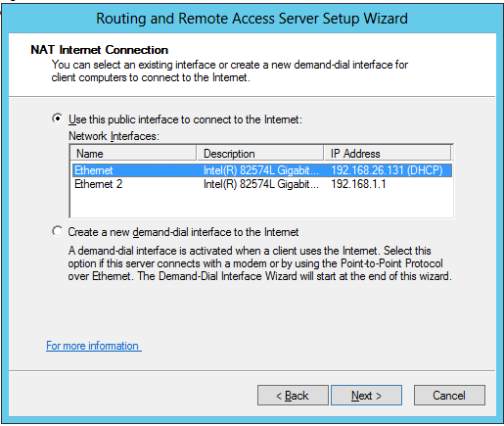This screenshot has width=504, height=426.
Task: Click the 'Use this public interface' label
Action: (x=185, y=119)
